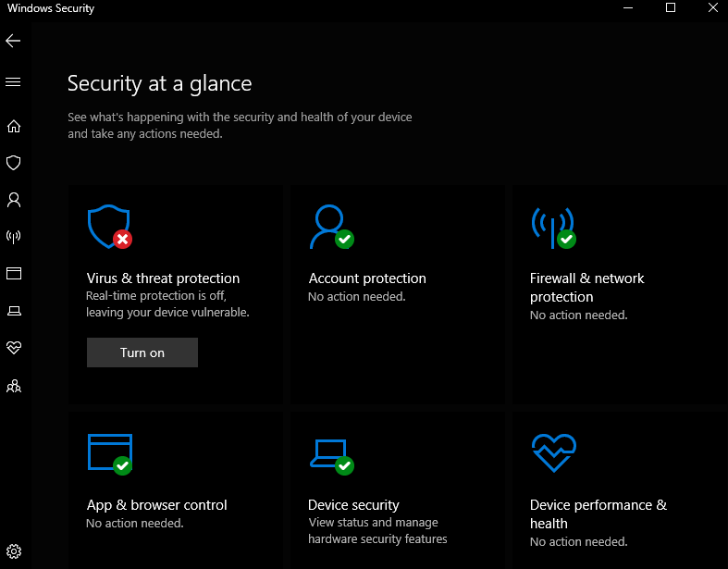Minimize the Windows Security window
The width and height of the screenshot is (728, 569).
pos(628,8)
